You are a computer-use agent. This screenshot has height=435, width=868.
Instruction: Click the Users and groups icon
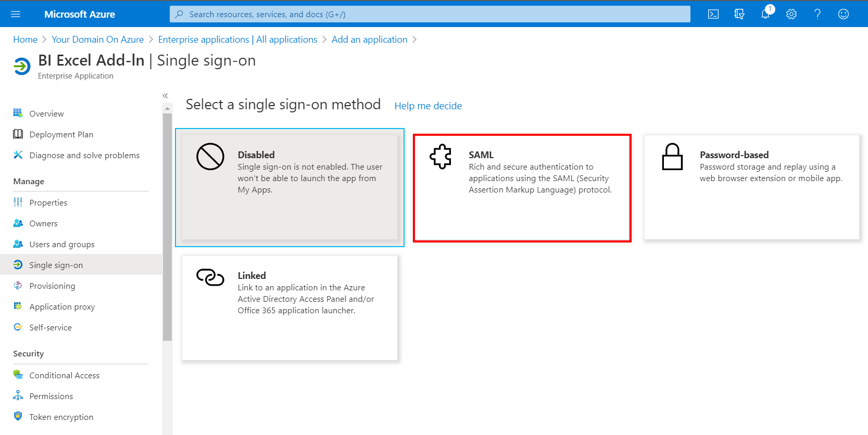(18, 244)
